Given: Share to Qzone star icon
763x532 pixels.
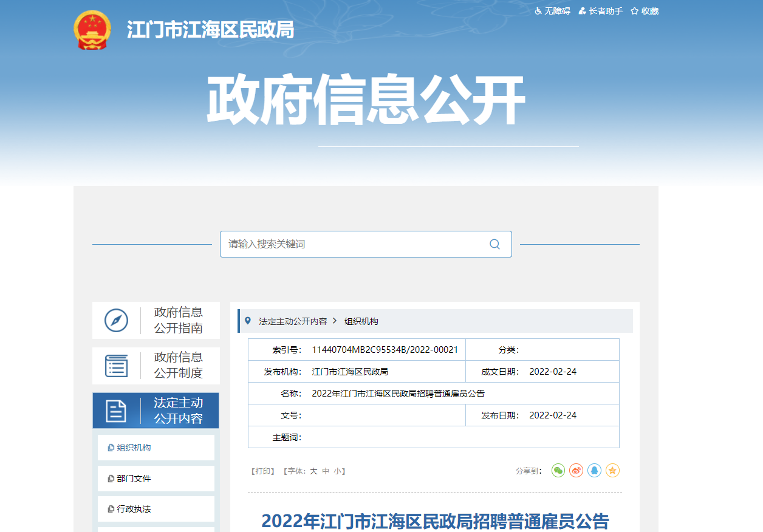Looking at the screenshot, I should [x=613, y=471].
